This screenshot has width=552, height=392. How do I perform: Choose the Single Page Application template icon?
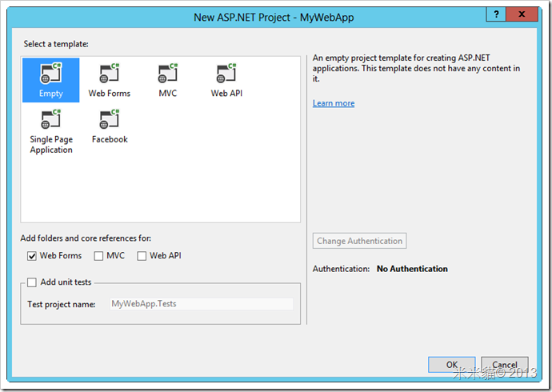point(51,132)
